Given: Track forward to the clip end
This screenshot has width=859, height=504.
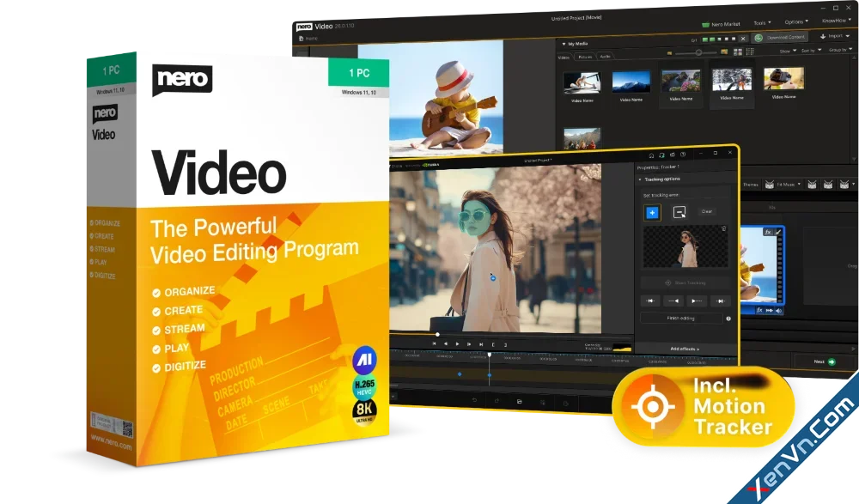Looking at the screenshot, I should (720, 301).
